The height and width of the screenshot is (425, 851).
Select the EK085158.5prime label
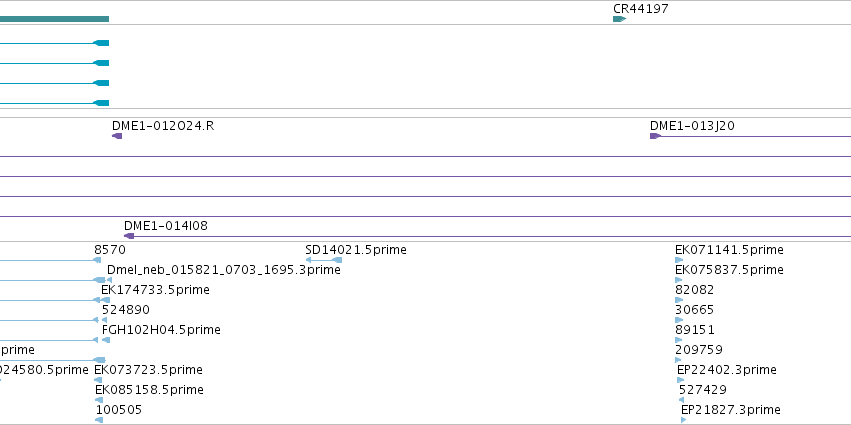pyautogui.click(x=149, y=390)
